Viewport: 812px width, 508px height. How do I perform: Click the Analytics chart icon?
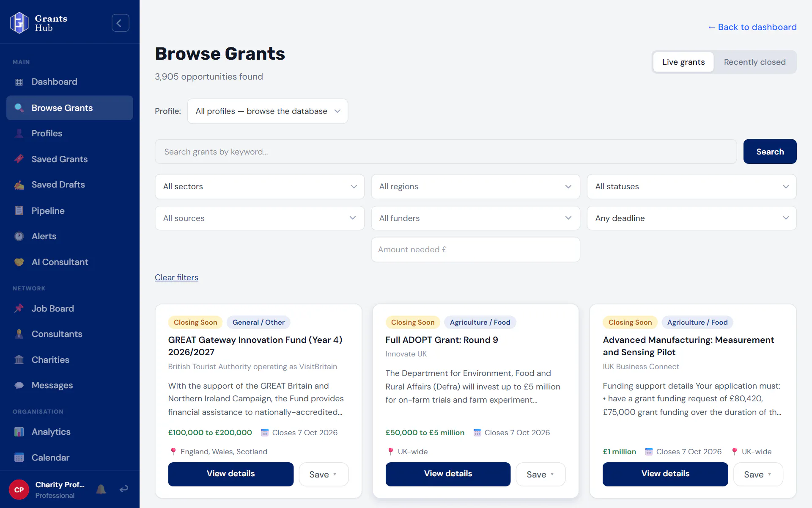[19, 432]
